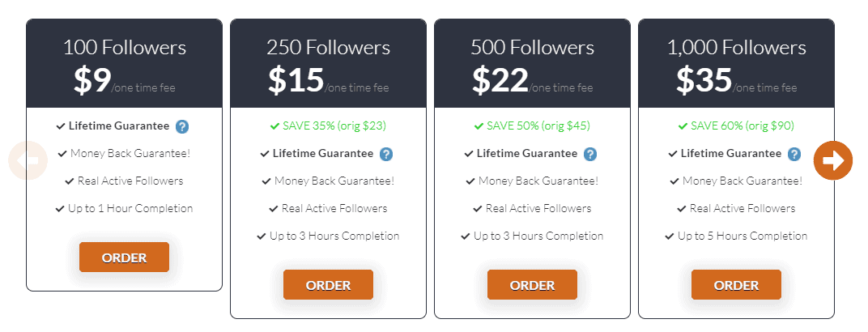868x332 pixels.
Task: Click the $22 price on 500 Followers card
Action: click(500, 79)
